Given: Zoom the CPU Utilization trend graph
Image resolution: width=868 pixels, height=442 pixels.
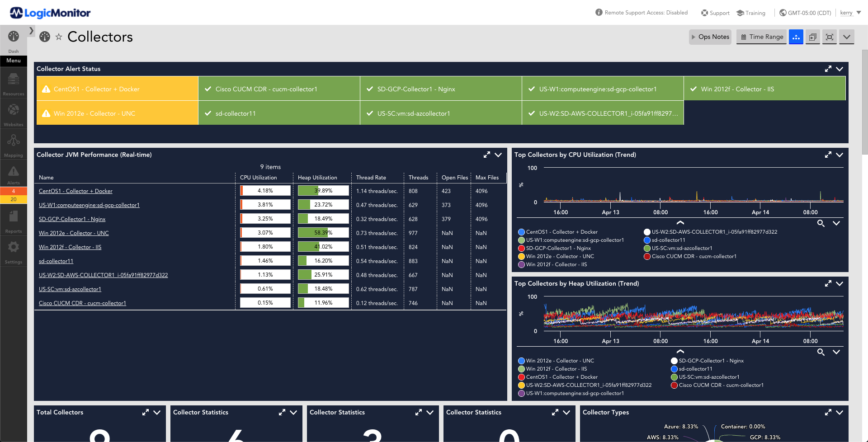Looking at the screenshot, I should click(x=821, y=223).
